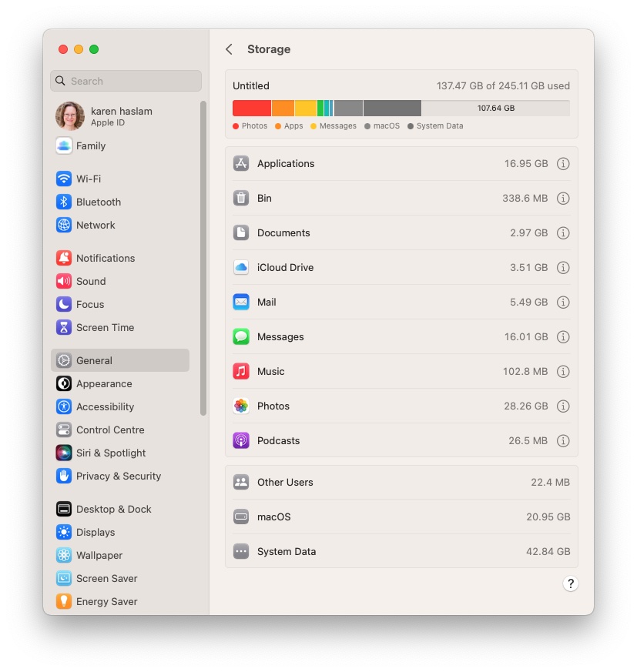This screenshot has height=672, width=637.
Task: Click the 137.47 GB of 245.11 GB used text
Action: 503,85
